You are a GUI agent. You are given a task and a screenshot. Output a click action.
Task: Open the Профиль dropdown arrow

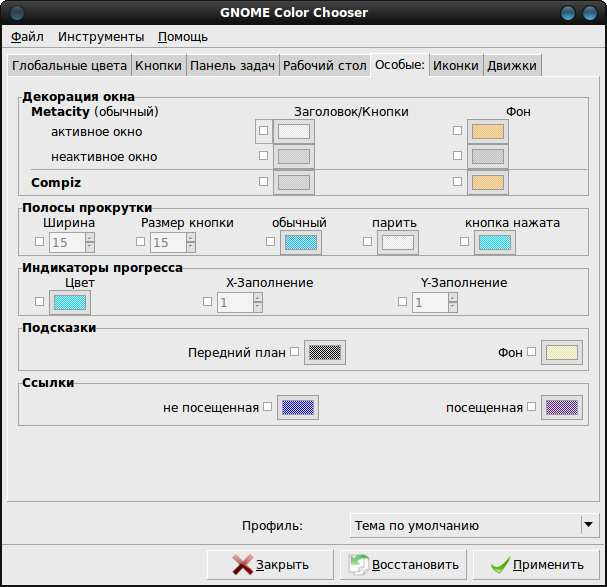point(588,525)
